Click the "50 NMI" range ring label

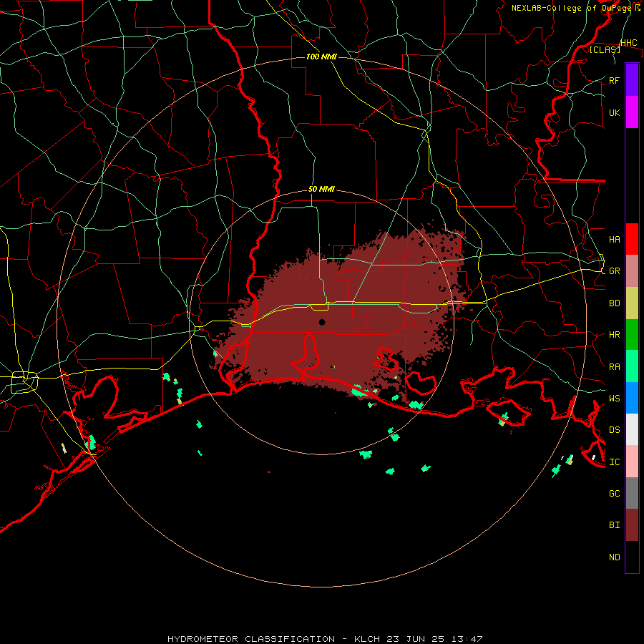pyautogui.click(x=321, y=189)
